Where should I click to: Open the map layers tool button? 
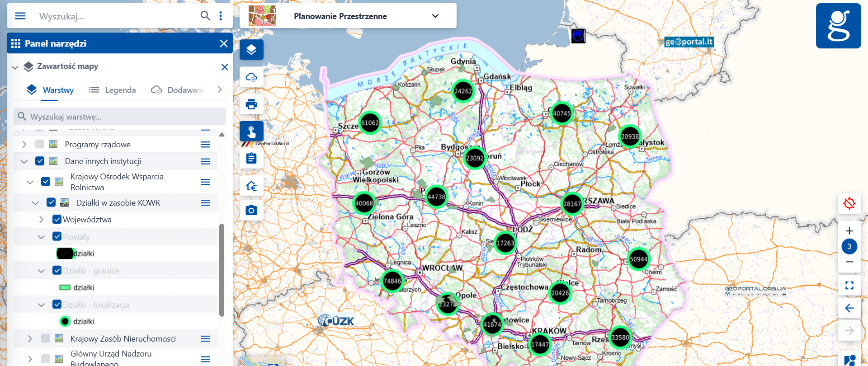point(251,50)
